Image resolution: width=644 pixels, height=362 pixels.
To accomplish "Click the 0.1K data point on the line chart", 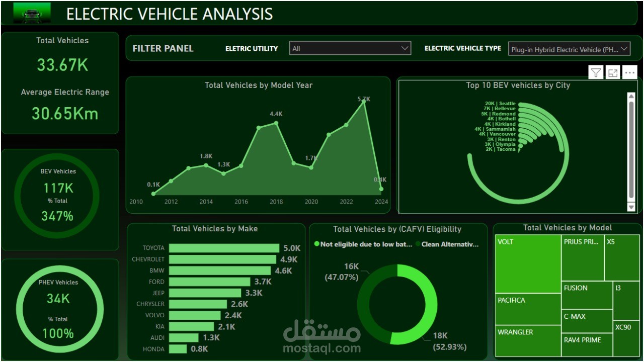I will 153,194.
